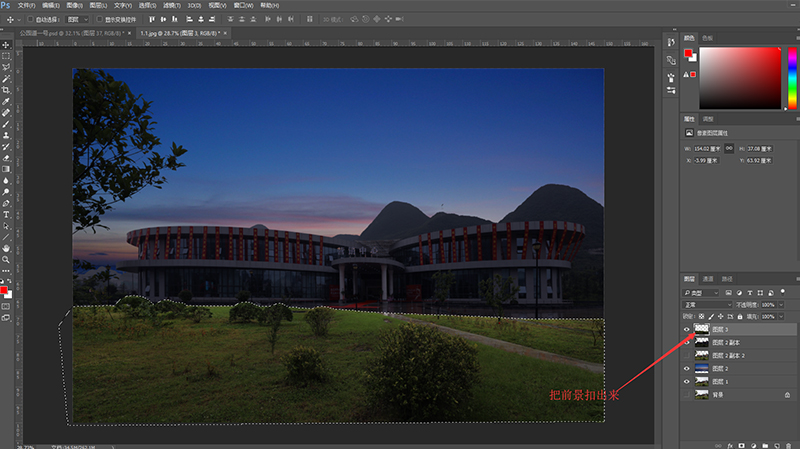Select the 图层 1 layer thumbnail
Viewport: 800px width, 449px height.
(700, 381)
